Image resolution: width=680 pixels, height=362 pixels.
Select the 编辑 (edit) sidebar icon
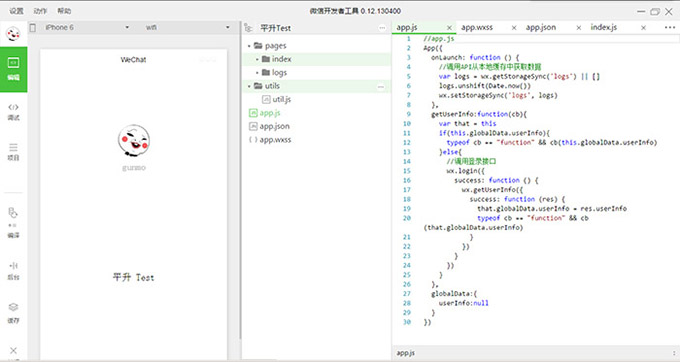click(13, 69)
